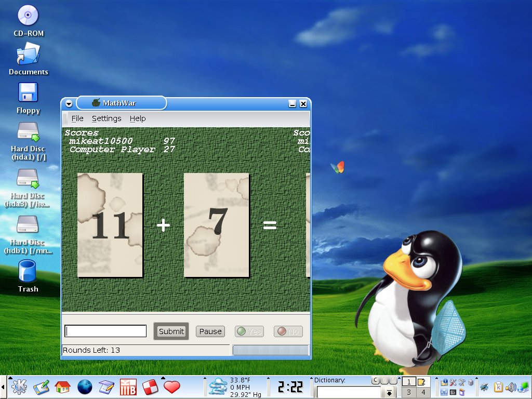Click the 33.8°F temperature reading
Image resolution: width=532 pixels, height=399 pixels.
pos(240,380)
